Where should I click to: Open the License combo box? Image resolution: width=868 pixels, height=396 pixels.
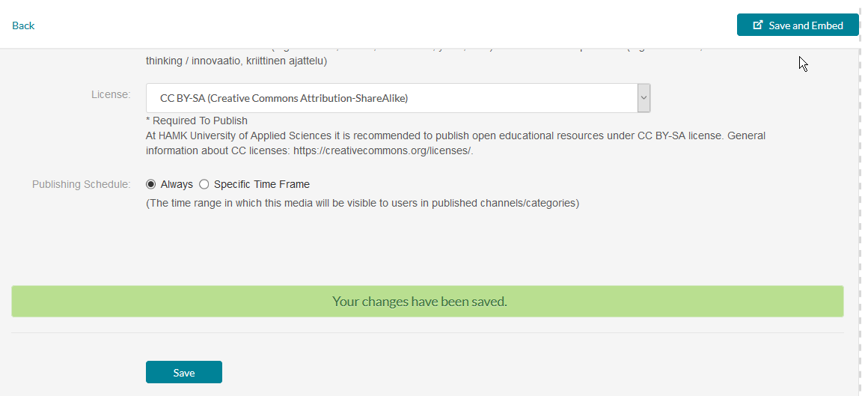pos(398,98)
